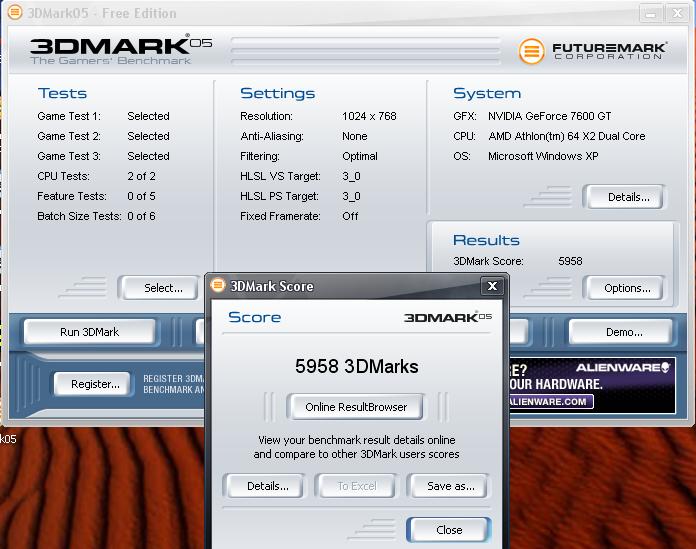Click 'View your benchmark result details online' text

(356, 440)
